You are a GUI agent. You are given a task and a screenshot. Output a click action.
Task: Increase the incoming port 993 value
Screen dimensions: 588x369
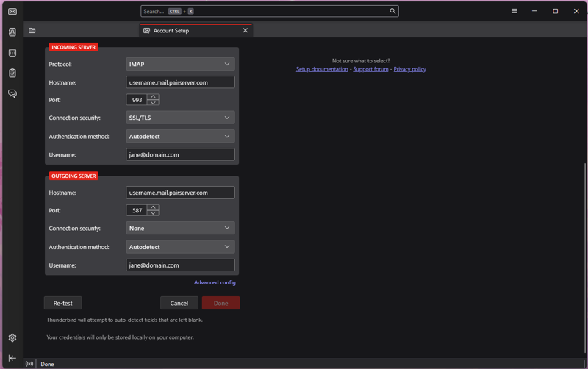point(153,96)
